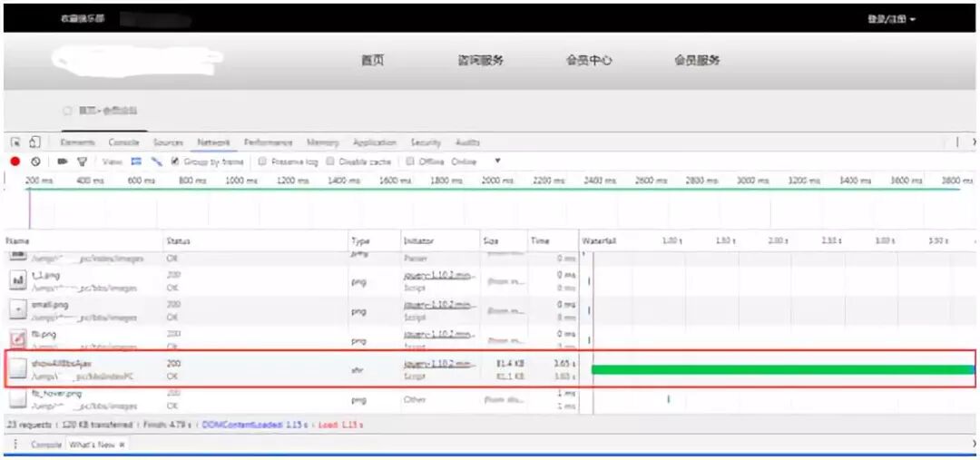Tick the Offline checkbox
This screenshot has height=460, width=980.
click(411, 161)
